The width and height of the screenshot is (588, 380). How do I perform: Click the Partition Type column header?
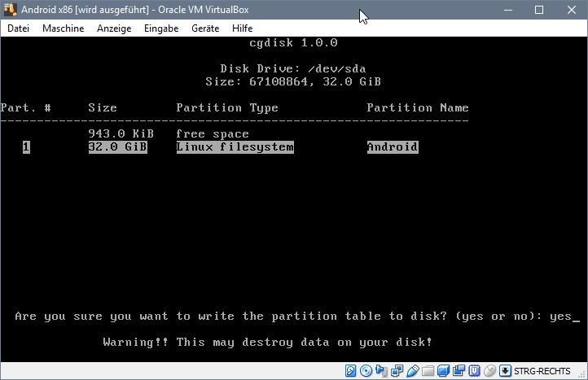[227, 108]
